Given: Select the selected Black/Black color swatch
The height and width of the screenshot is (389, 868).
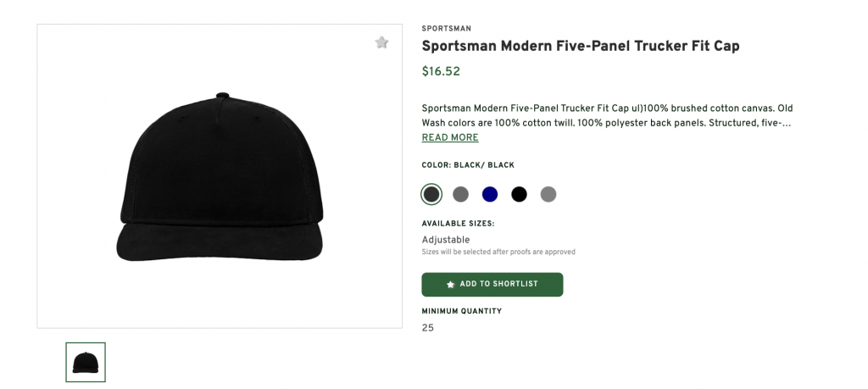Looking at the screenshot, I should pos(431,194).
